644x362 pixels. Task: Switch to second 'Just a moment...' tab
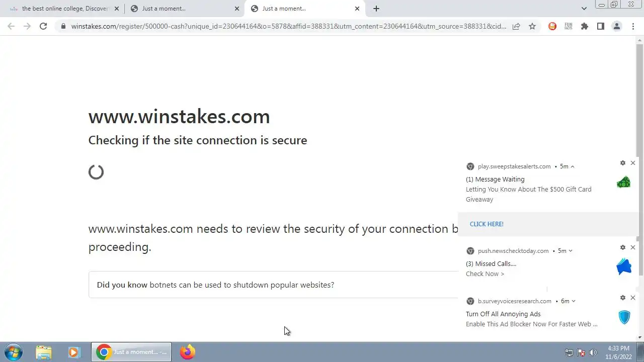(x=185, y=9)
